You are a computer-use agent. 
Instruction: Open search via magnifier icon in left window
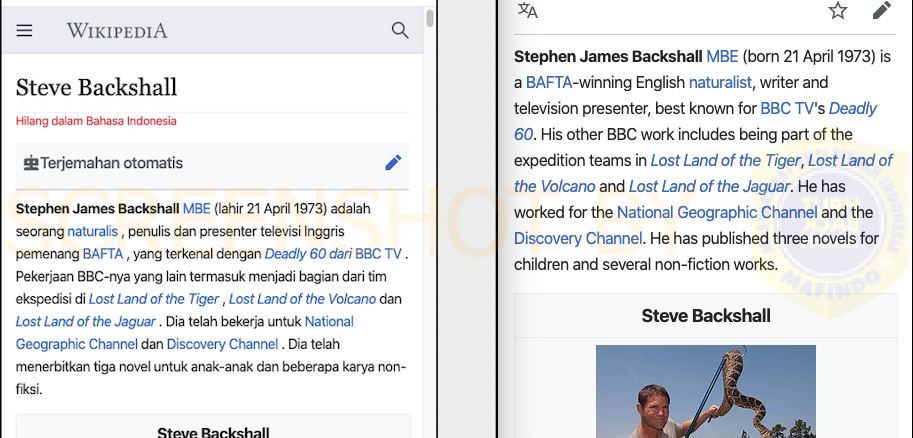[x=400, y=30]
